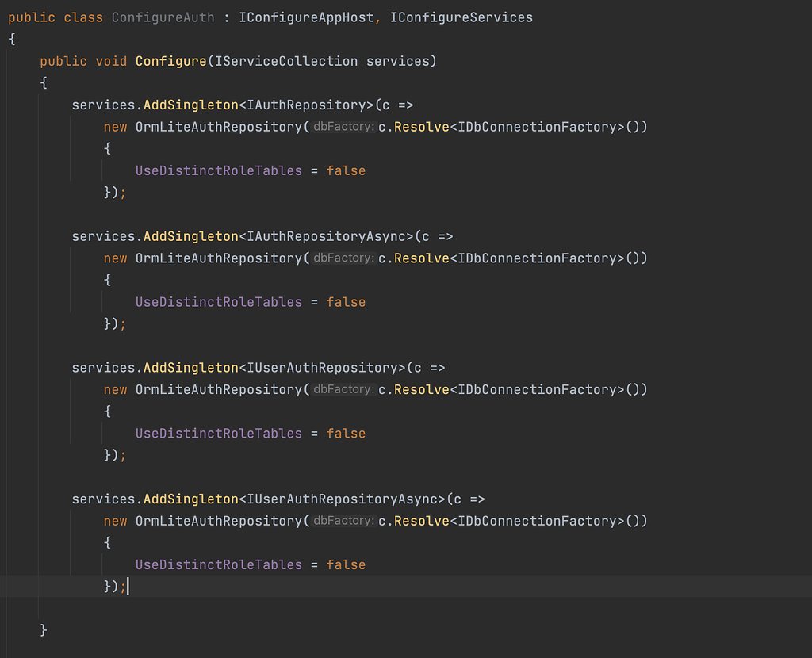
Task: Click the false value in last initializer block
Action: (x=346, y=564)
